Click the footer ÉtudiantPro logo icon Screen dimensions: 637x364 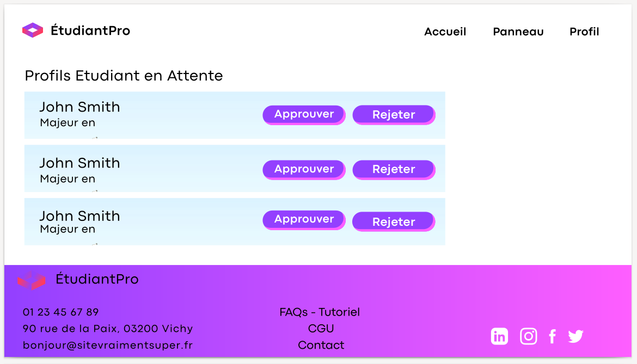[x=32, y=280]
